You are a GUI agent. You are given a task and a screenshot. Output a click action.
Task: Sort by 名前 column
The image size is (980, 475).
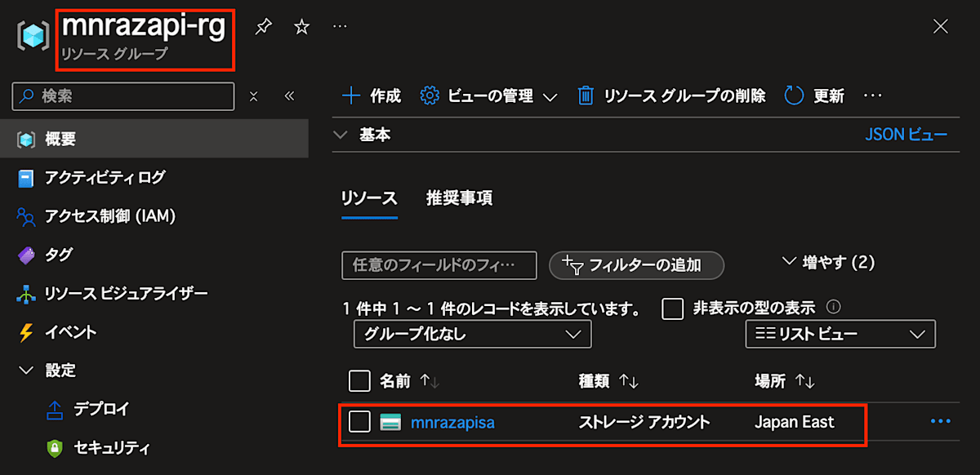pyautogui.click(x=410, y=381)
